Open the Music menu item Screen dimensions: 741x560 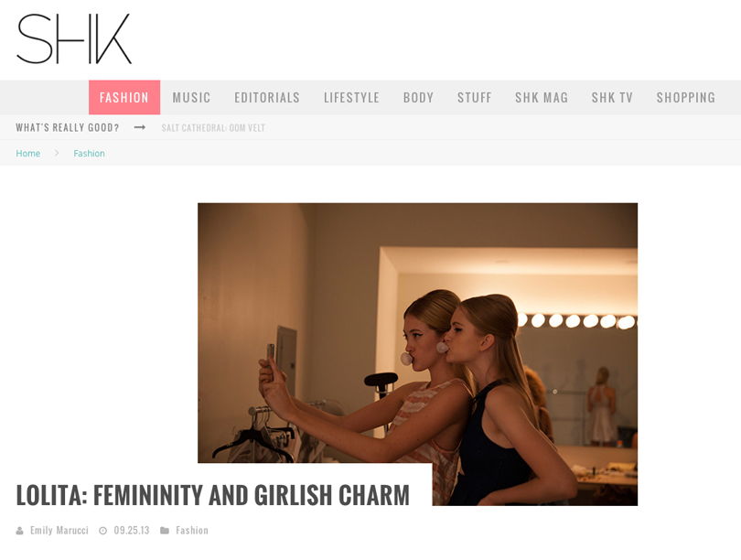191,97
